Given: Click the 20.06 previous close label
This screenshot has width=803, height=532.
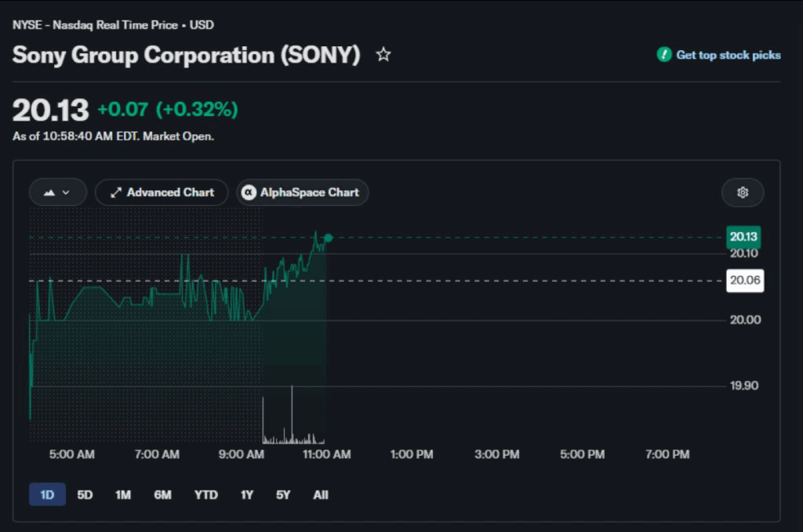Looking at the screenshot, I should (745, 280).
